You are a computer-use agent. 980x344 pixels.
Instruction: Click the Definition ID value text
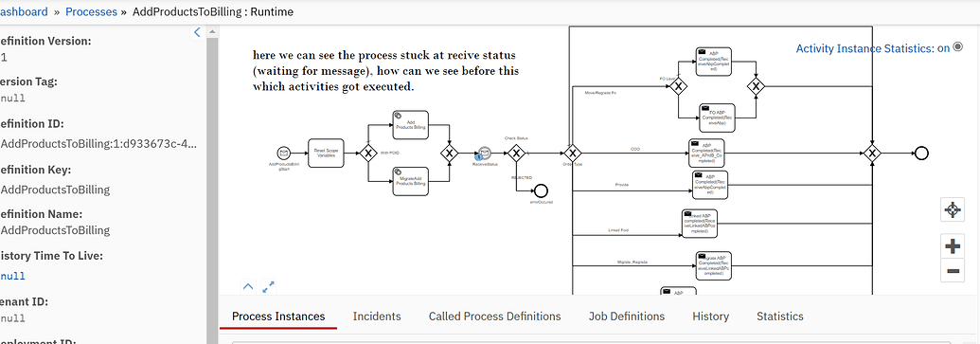(x=98, y=144)
